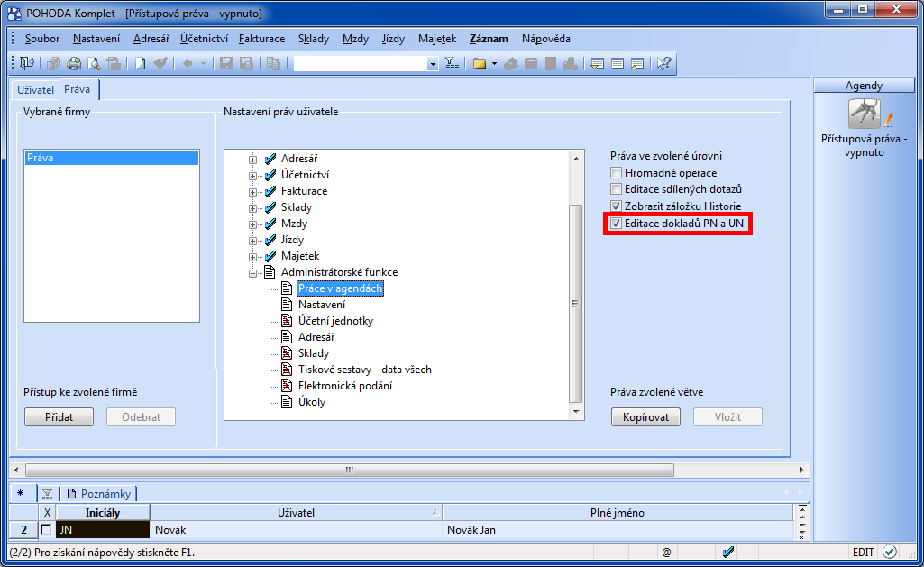Click the single floppy disk save icon
The width and height of the screenshot is (924, 567).
[x=225, y=63]
